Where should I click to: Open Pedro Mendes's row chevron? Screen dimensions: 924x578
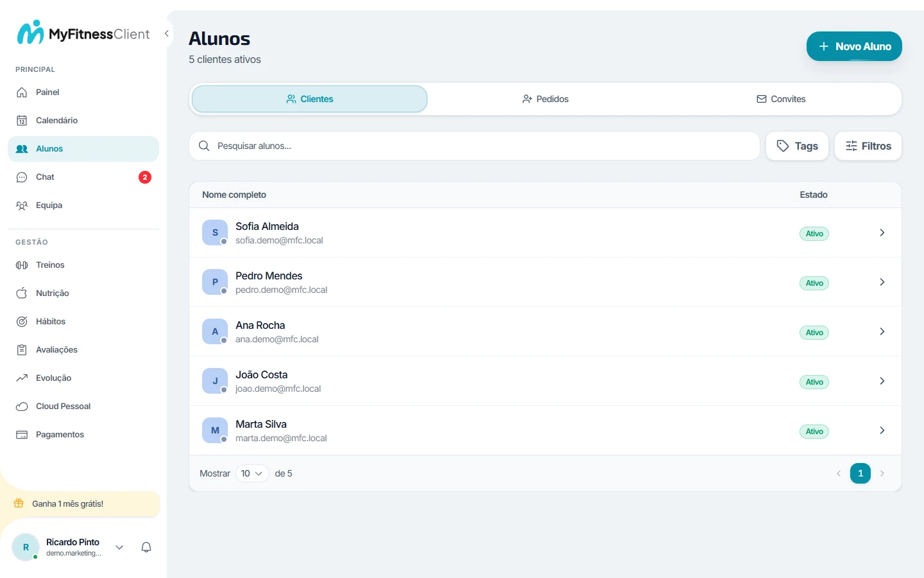pyautogui.click(x=882, y=282)
